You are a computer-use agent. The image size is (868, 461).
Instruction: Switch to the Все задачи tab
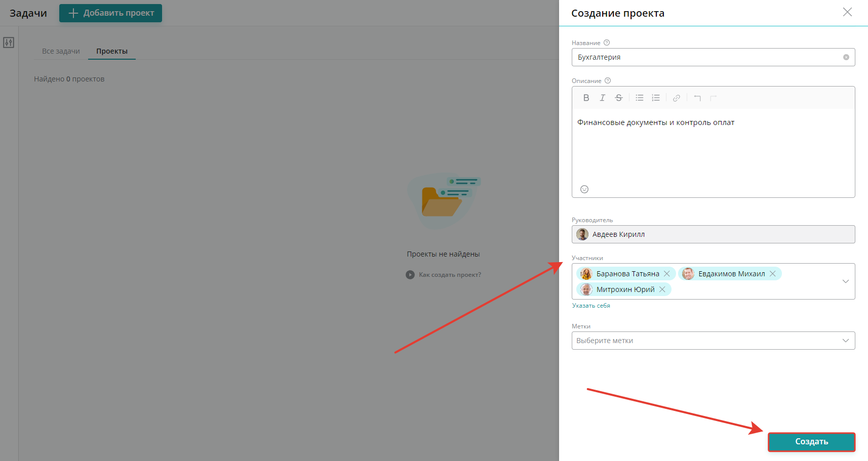(61, 51)
